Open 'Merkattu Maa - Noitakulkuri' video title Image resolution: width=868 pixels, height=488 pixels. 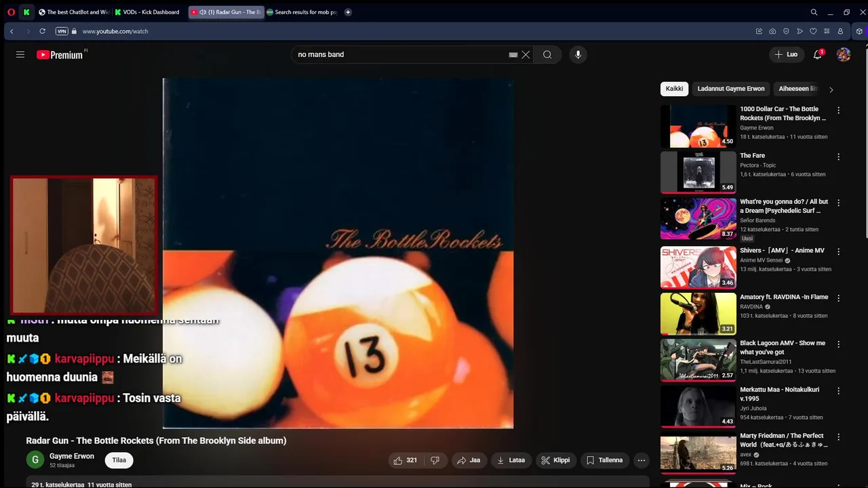[x=780, y=394]
